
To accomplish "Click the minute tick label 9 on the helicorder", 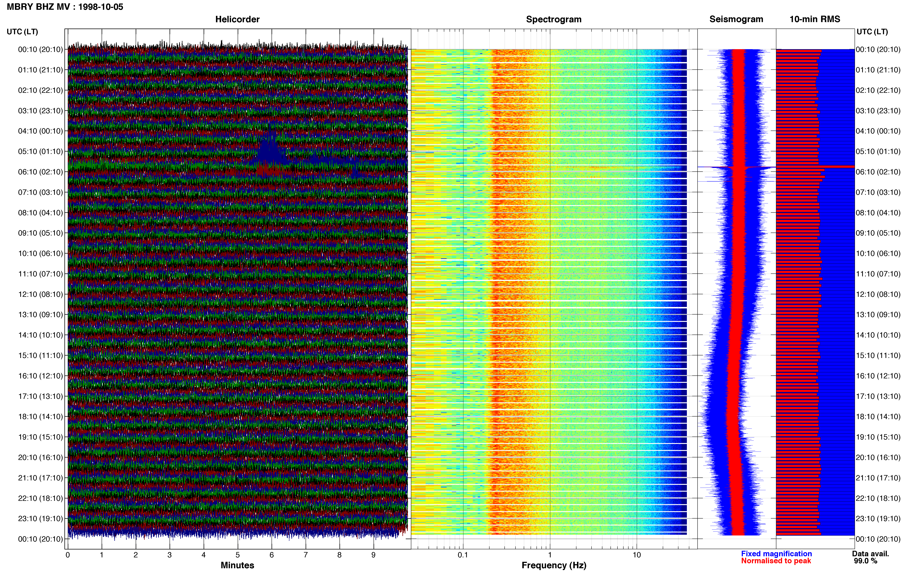I will 373,555.
